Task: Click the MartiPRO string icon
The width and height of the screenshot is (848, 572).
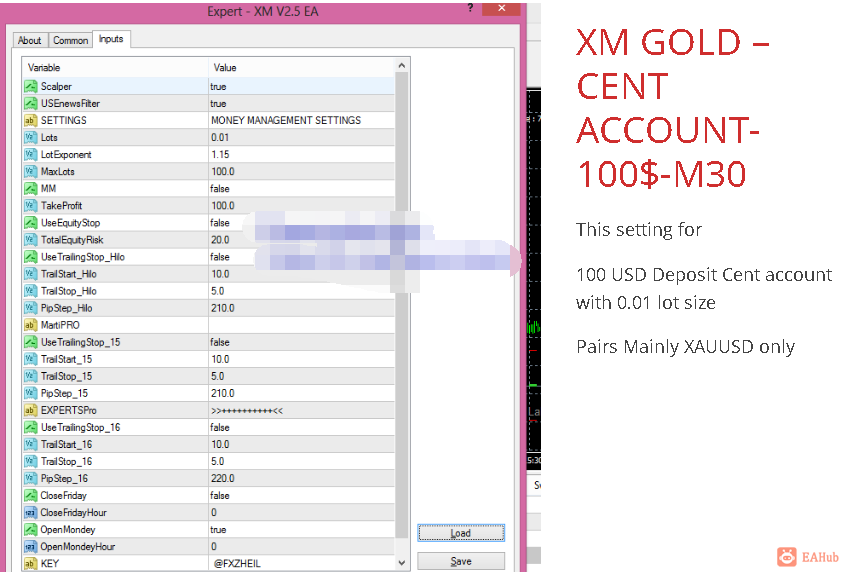Action: coord(31,325)
